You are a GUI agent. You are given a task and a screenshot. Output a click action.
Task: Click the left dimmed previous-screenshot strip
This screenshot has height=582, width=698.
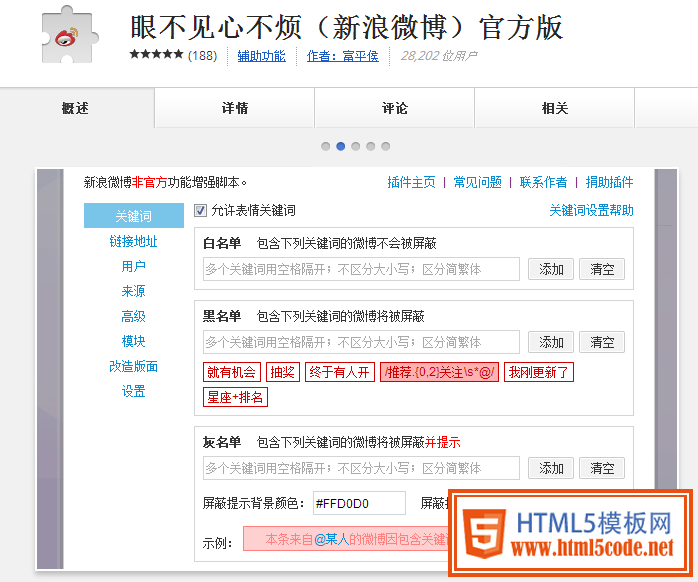50,369
